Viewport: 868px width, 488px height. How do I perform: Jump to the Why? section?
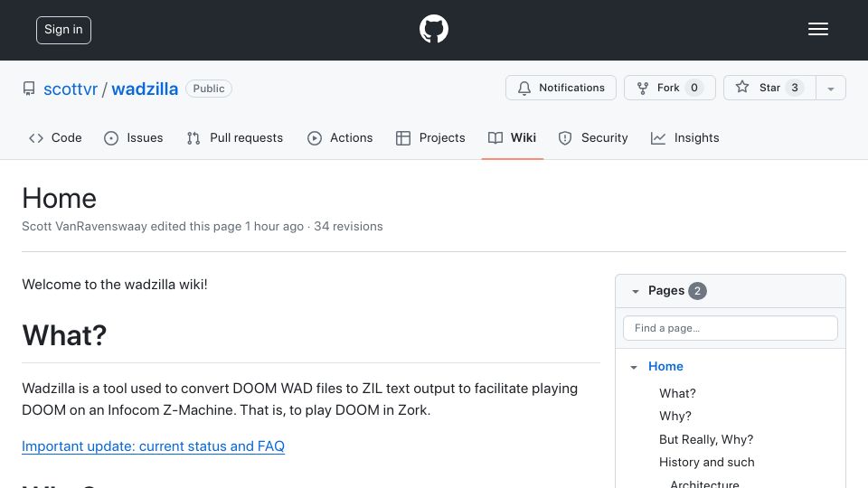click(675, 416)
